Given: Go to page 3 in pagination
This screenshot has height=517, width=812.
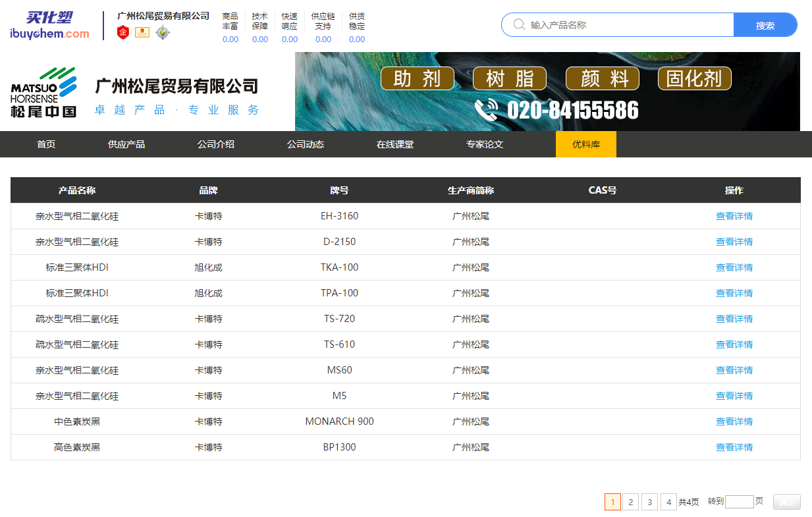Looking at the screenshot, I should coord(649,502).
